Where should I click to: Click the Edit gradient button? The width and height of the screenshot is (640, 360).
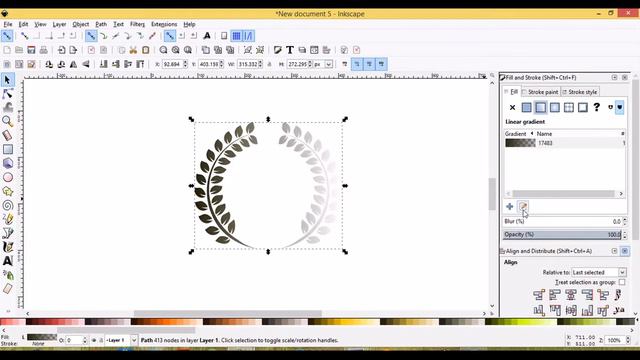pyautogui.click(x=523, y=207)
